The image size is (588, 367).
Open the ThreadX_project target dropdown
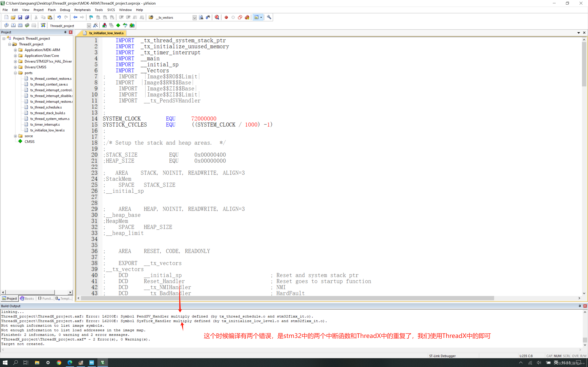coord(89,26)
